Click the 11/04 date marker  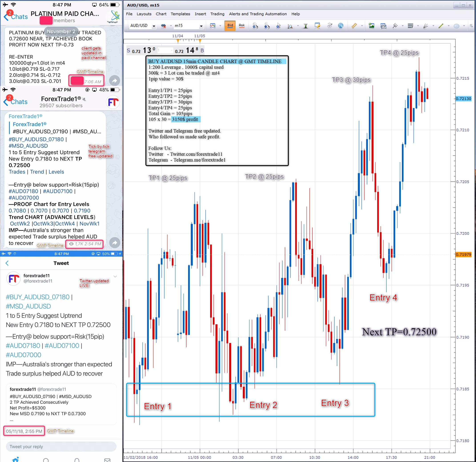tap(178, 36)
